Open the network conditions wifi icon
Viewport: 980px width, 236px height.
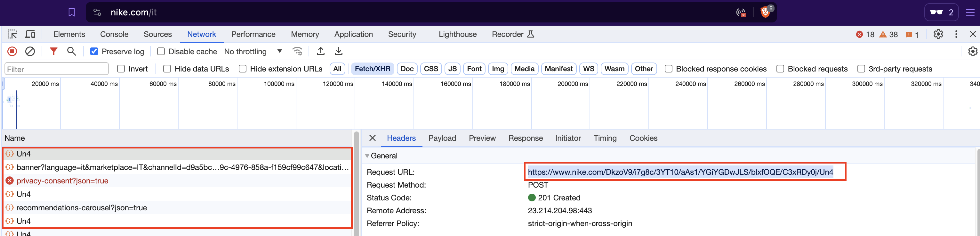pyautogui.click(x=297, y=51)
